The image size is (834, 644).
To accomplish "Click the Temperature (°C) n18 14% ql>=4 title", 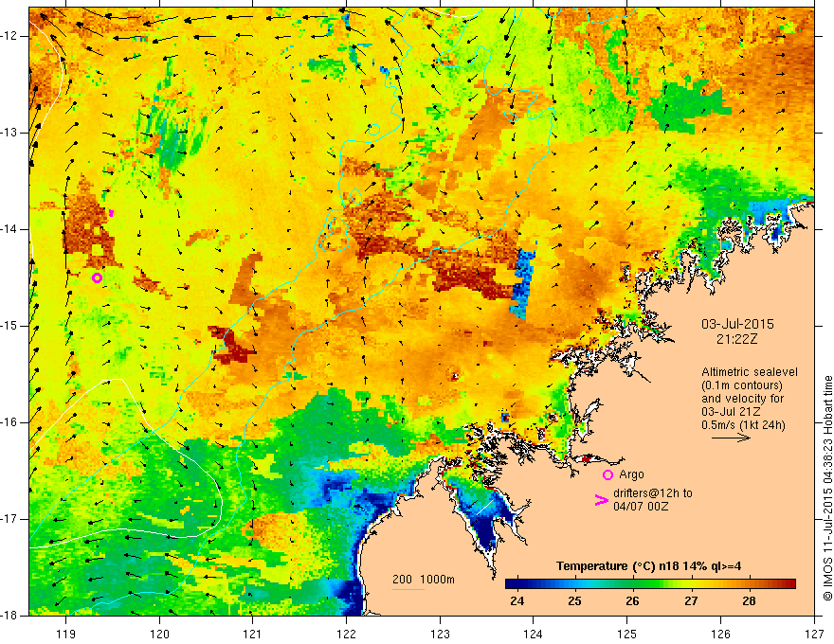I will tap(648, 566).
